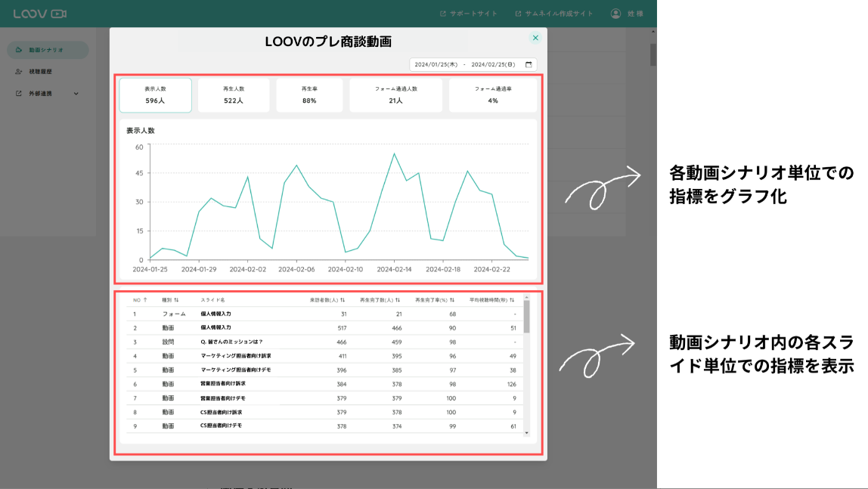Select the 再生率 88% metric card

click(309, 95)
